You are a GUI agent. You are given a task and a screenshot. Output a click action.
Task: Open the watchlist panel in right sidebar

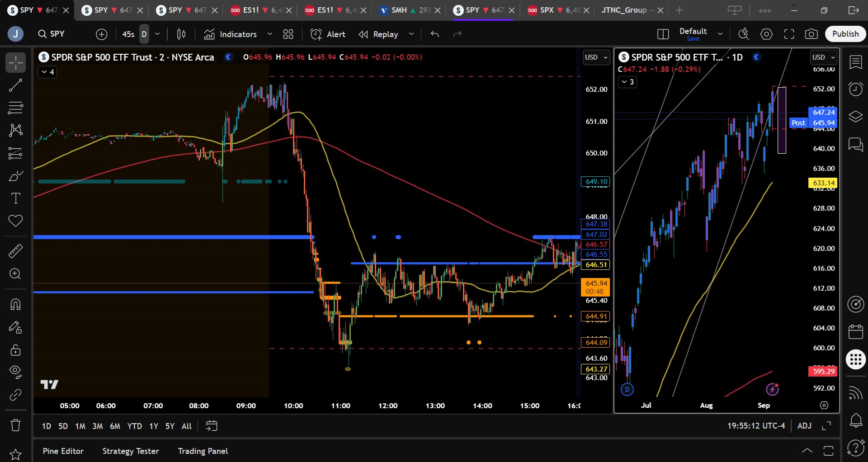(856, 62)
